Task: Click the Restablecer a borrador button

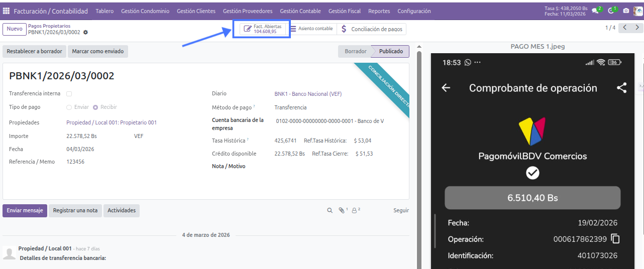Action: [x=35, y=51]
